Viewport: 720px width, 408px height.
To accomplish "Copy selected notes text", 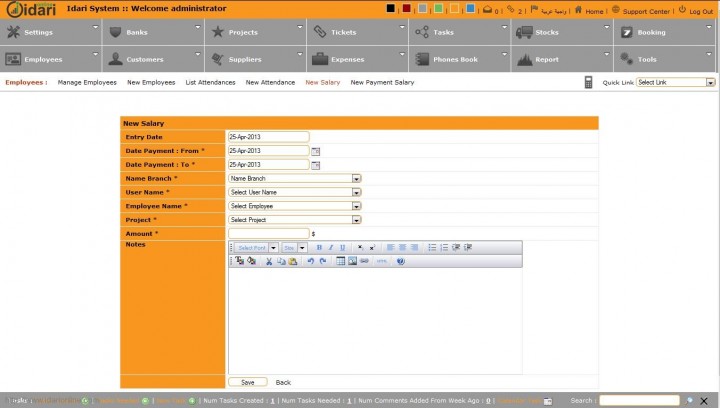I will coord(281,261).
